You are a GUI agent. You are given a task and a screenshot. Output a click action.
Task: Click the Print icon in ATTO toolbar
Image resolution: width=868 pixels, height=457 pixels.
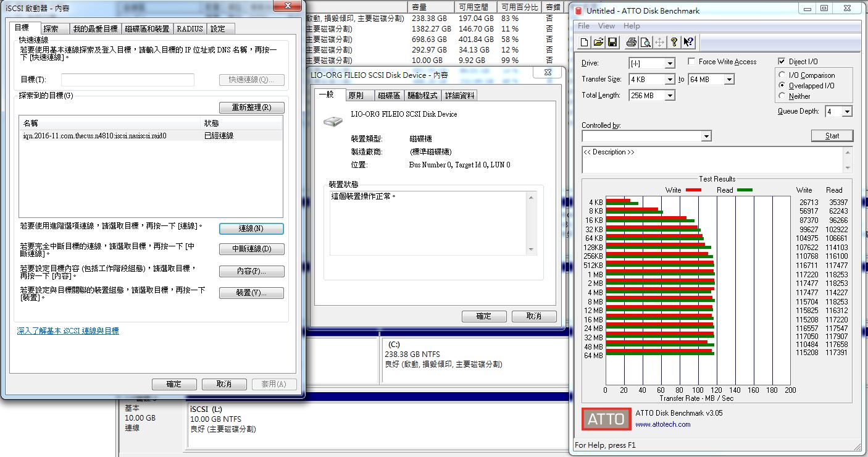631,42
